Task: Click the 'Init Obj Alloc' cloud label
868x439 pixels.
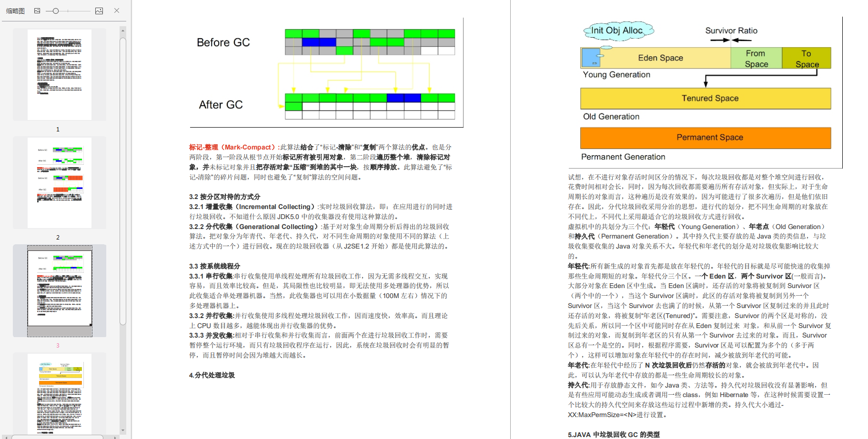Action: click(x=617, y=30)
